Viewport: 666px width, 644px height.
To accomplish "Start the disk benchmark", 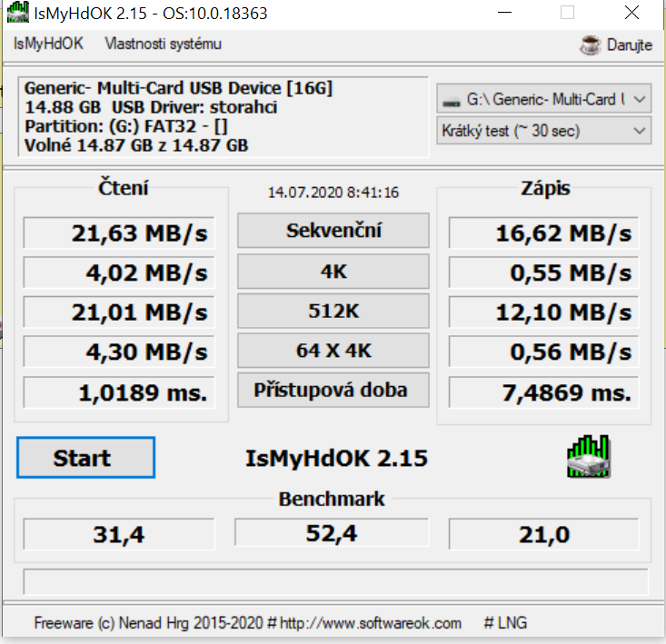I will (x=85, y=458).
